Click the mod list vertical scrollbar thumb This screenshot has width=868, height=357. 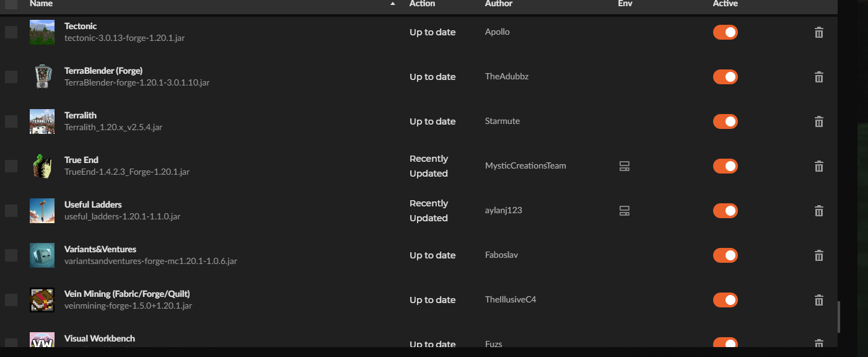point(840,317)
